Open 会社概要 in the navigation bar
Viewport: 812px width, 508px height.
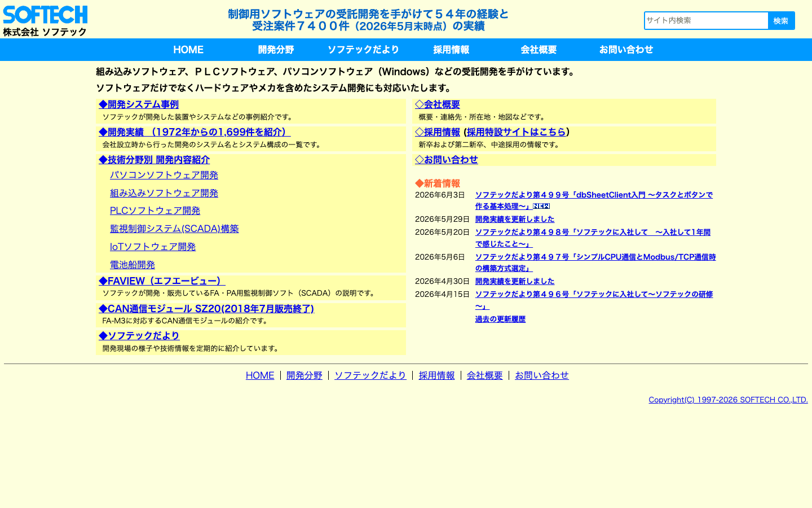click(539, 50)
